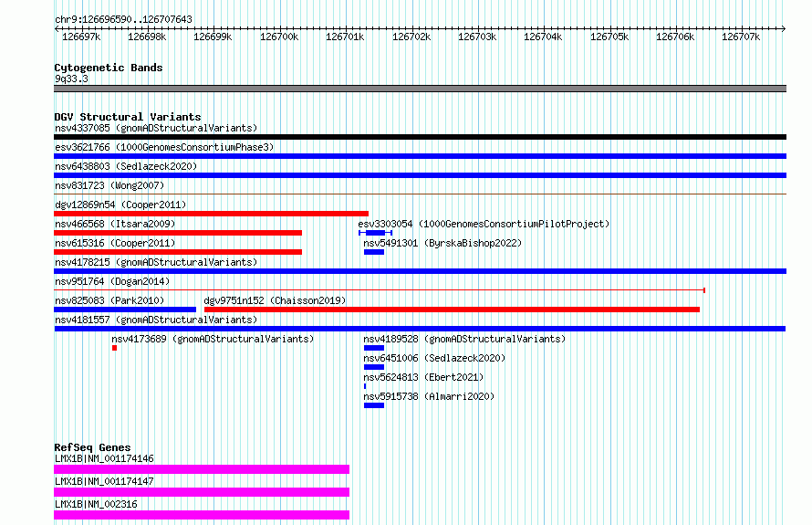Select the nsv4189528 blue variant bar
Screen dimensions: 812x525
pyautogui.click(x=374, y=348)
